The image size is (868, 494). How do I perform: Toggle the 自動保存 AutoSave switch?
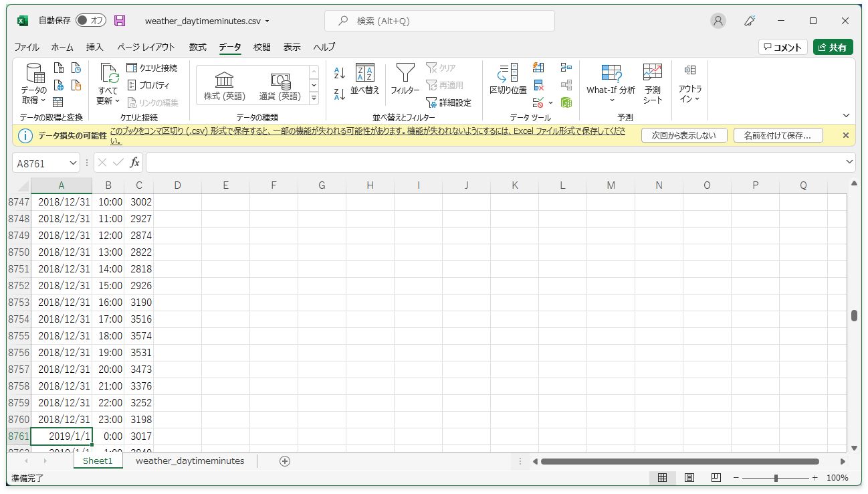(91, 21)
